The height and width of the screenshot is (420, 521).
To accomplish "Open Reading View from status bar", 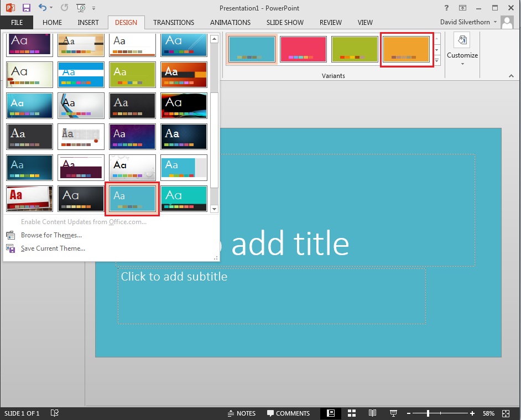I will coord(372,413).
